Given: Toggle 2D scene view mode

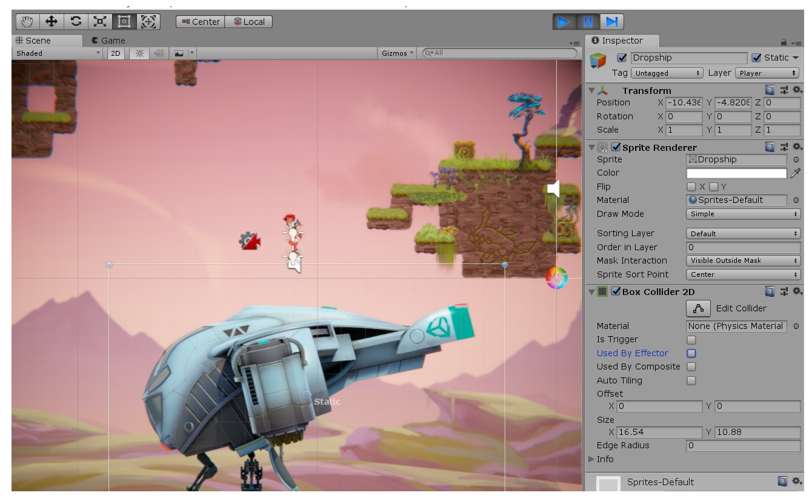Looking at the screenshot, I should click(116, 53).
